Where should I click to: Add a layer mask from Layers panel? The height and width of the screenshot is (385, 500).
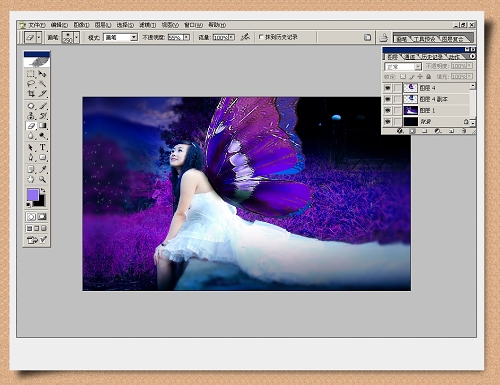pyautogui.click(x=412, y=131)
